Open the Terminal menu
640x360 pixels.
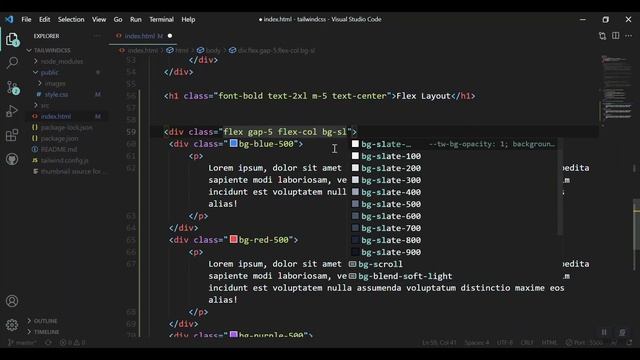(161, 19)
